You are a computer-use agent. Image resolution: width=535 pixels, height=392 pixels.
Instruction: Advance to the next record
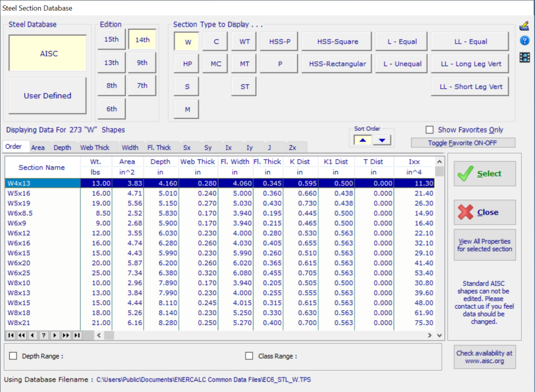tap(54, 335)
